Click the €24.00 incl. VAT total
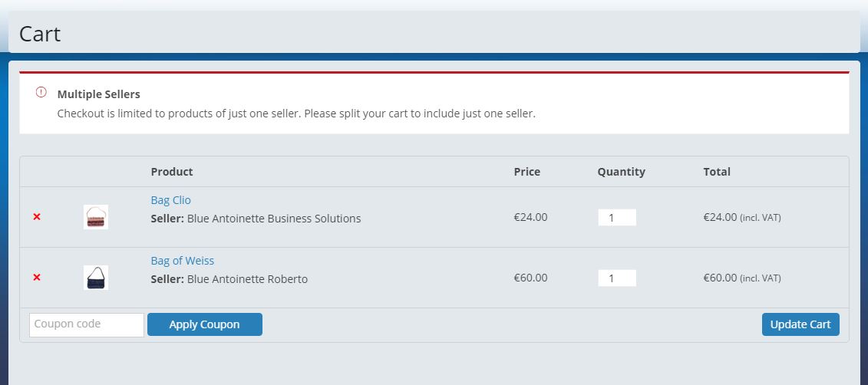The width and height of the screenshot is (868, 385). (x=742, y=217)
